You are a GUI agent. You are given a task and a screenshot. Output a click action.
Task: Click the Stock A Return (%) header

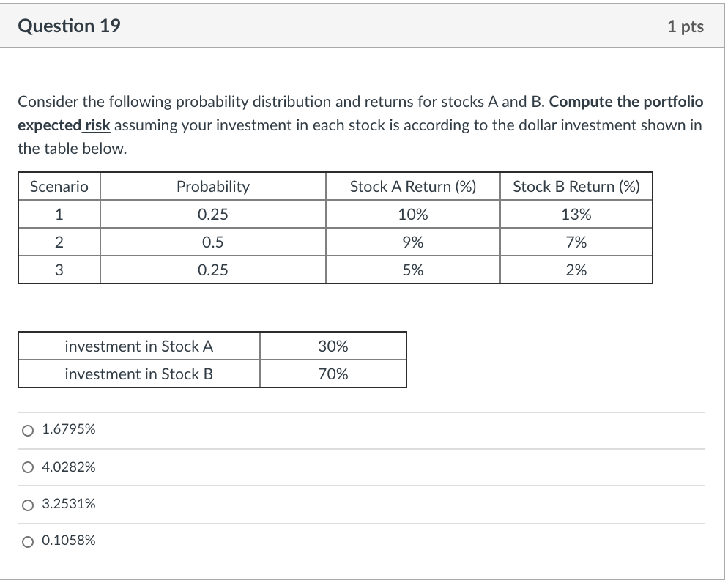(x=412, y=186)
